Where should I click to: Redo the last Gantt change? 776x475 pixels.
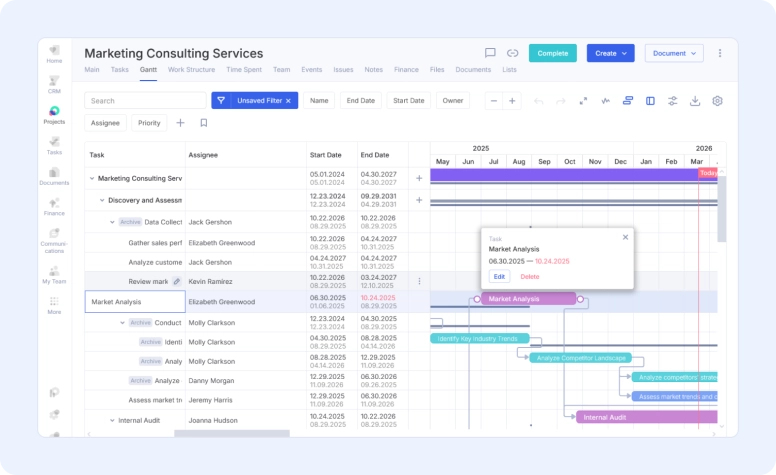(560, 101)
